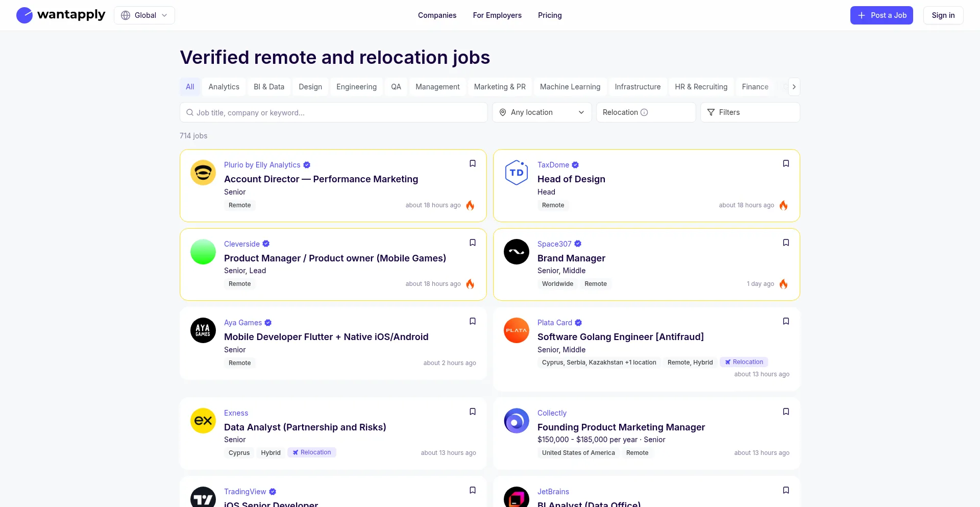Click the wantapply logo icon
980x507 pixels.
[24, 15]
